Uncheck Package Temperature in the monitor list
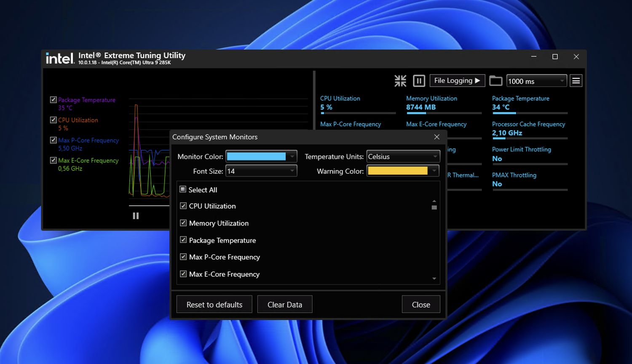 [x=183, y=240]
